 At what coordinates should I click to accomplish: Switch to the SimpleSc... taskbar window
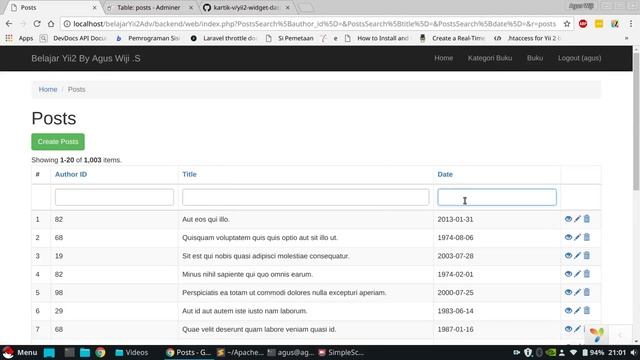(x=341, y=352)
